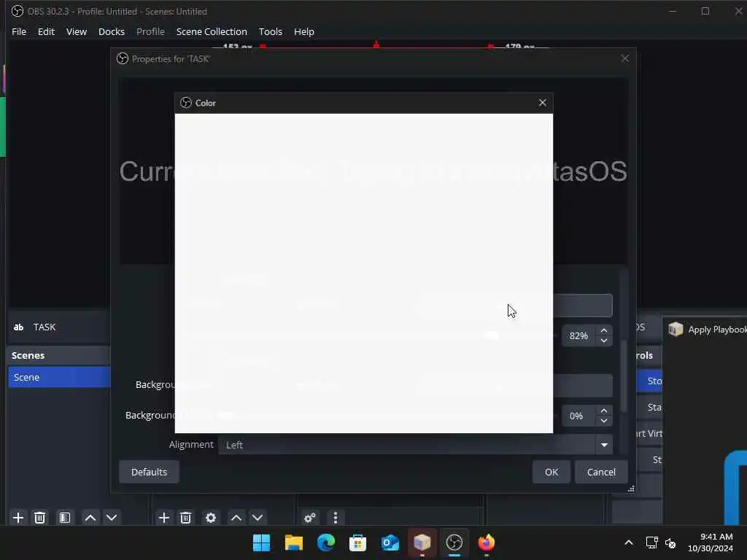Move scene up with Scenes arrow

90,518
